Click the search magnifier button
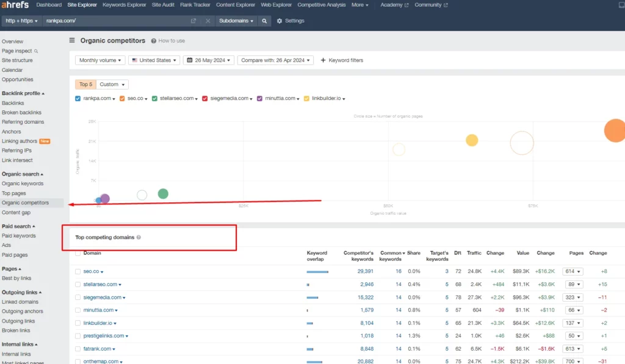The height and width of the screenshot is (364, 625). pyautogui.click(x=264, y=21)
